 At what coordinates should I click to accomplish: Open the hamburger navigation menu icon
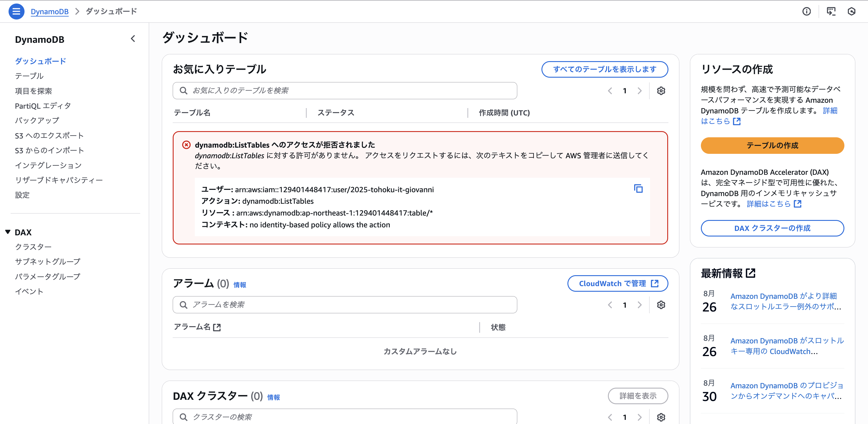tap(16, 12)
